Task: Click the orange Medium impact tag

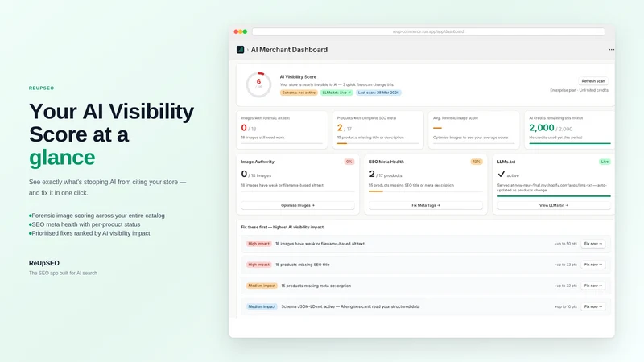Action: coord(262,286)
